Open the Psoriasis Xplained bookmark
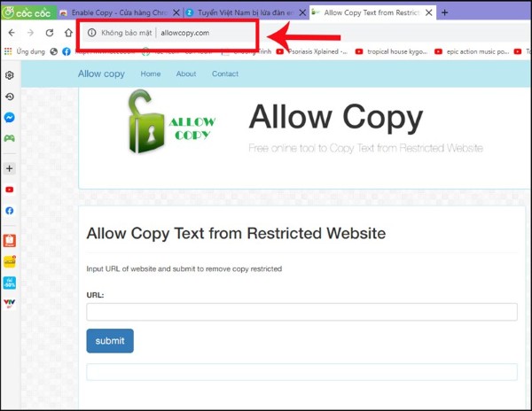Screen dimensions: 532x411 click(312, 51)
